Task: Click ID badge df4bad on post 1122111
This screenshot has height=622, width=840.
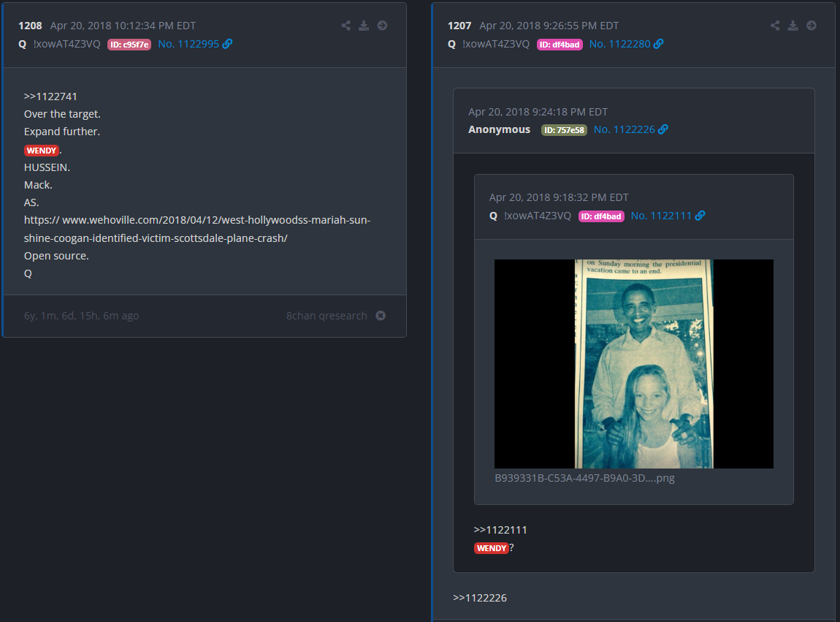Action: pyautogui.click(x=601, y=216)
